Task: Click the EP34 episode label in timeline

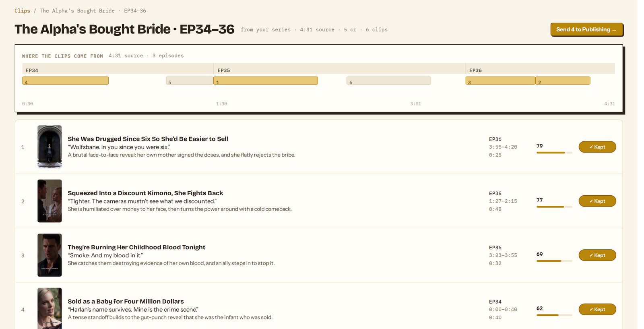Action: [x=32, y=70]
